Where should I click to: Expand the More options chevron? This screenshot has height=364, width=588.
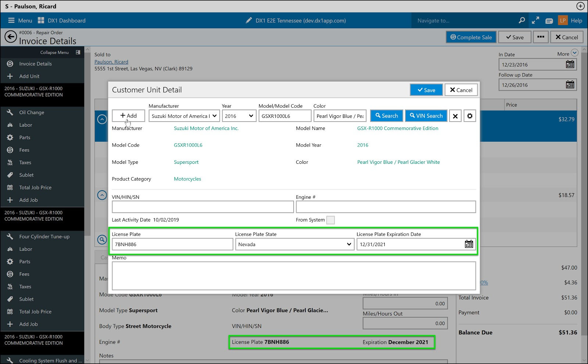click(x=575, y=53)
